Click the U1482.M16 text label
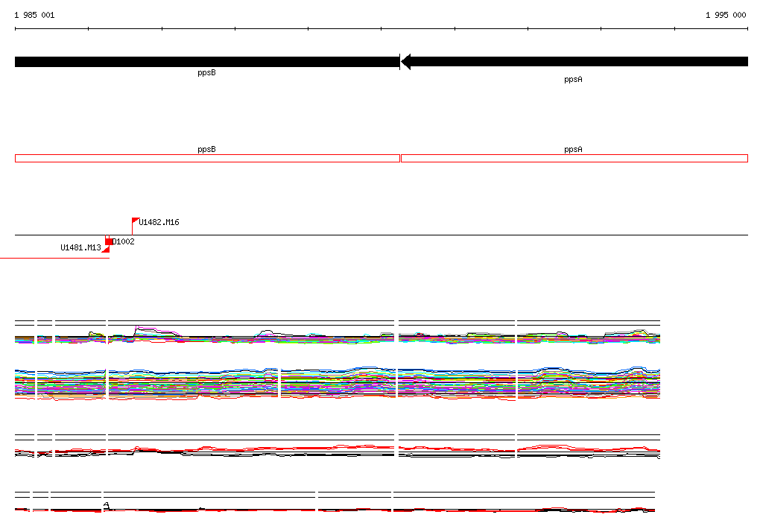This screenshot has width=763, height=532. pyautogui.click(x=159, y=223)
